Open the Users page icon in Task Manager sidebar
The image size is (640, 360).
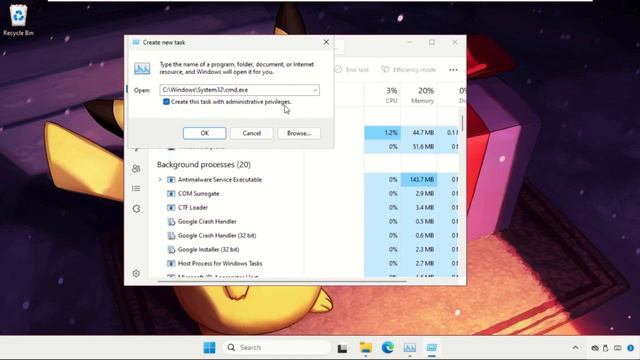[136, 168]
